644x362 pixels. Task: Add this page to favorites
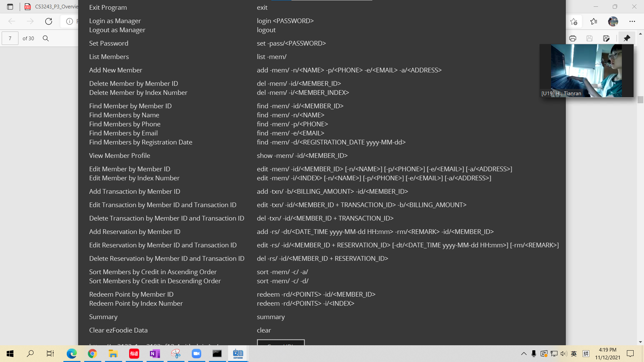click(x=574, y=21)
